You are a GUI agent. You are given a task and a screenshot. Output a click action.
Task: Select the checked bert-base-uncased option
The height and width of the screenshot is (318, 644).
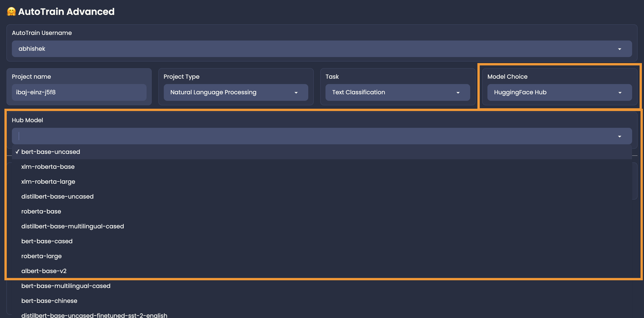pyautogui.click(x=51, y=152)
